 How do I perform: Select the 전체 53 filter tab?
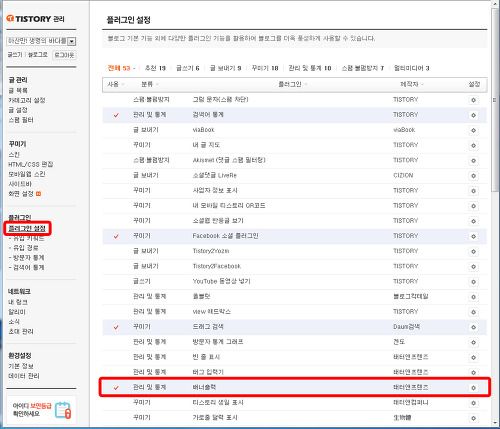tap(119, 68)
